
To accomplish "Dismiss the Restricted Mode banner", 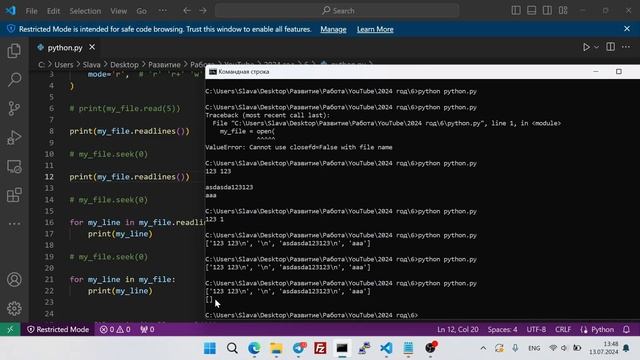I will click(627, 29).
